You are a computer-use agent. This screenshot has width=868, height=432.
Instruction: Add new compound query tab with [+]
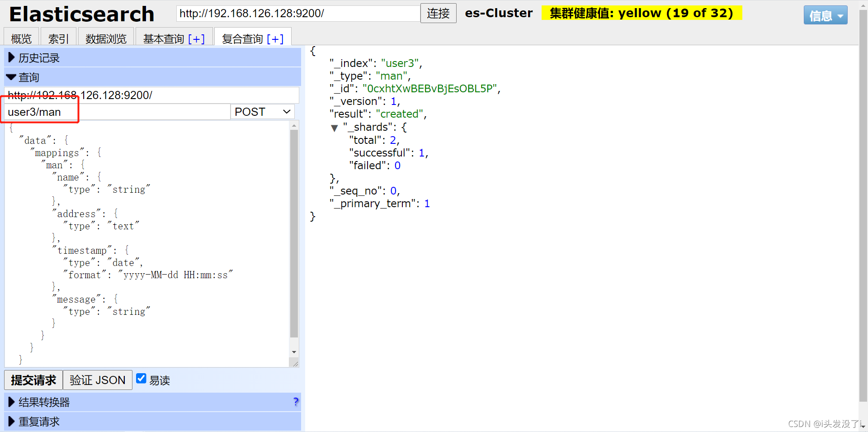(275, 39)
